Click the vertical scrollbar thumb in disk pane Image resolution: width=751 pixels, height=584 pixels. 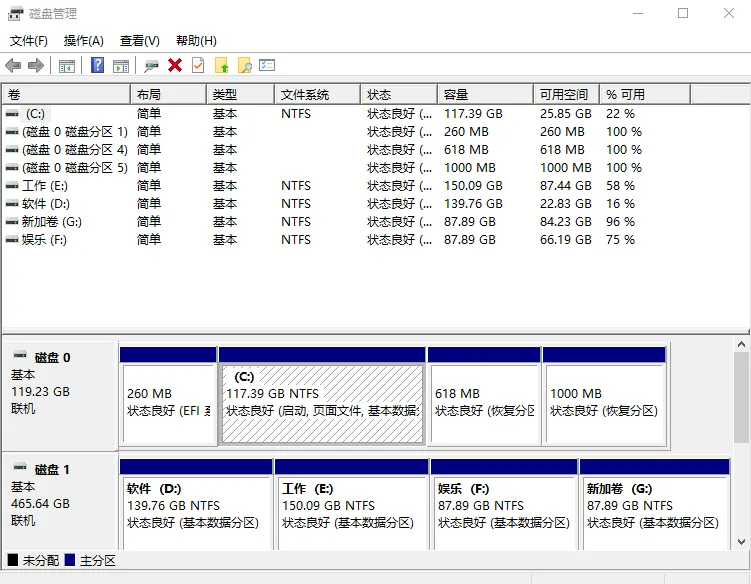[741, 398]
